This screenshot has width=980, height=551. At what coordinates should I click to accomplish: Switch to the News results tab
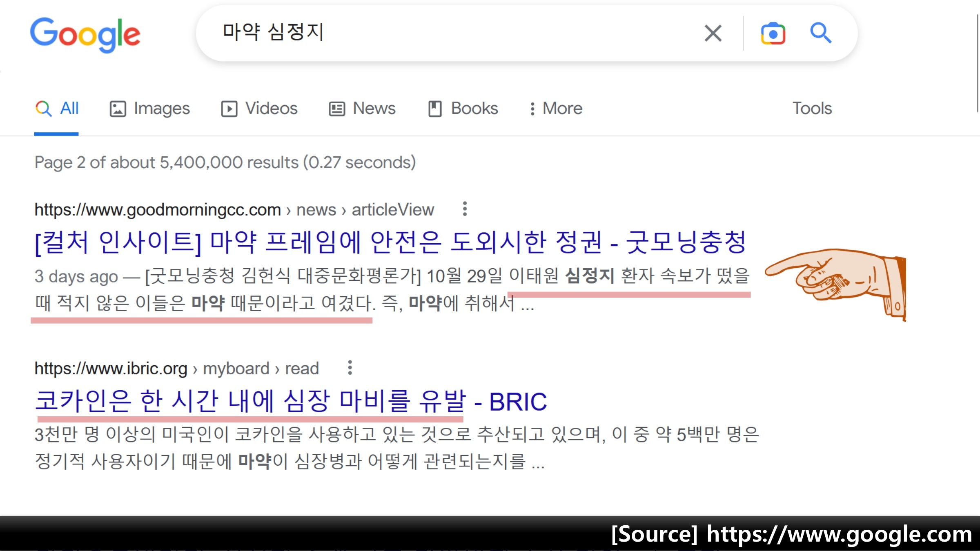click(362, 109)
